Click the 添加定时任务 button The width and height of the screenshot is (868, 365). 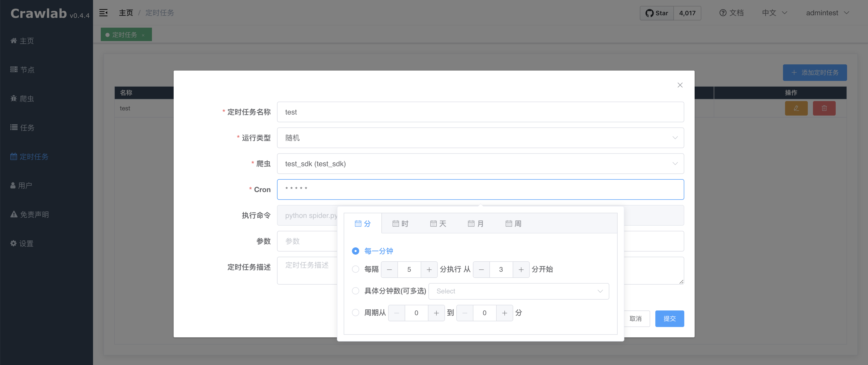(x=815, y=72)
